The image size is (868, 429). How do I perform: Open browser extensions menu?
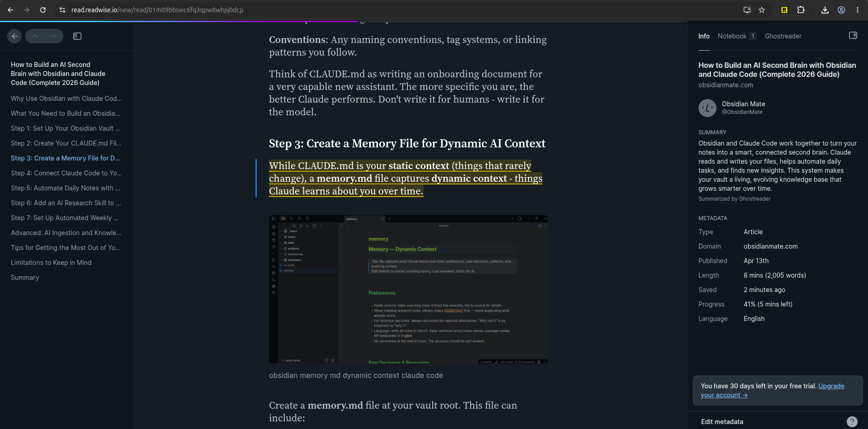801,10
